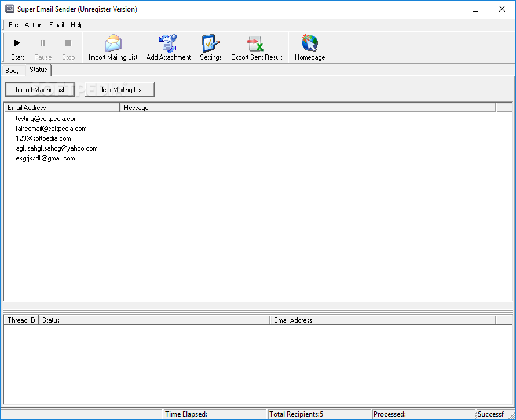Open the Action menu
The width and height of the screenshot is (516, 420).
coord(34,25)
